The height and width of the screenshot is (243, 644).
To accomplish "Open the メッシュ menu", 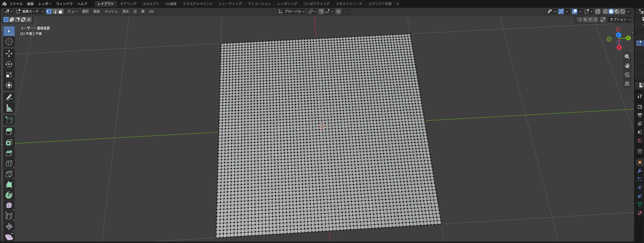I will click(x=111, y=11).
